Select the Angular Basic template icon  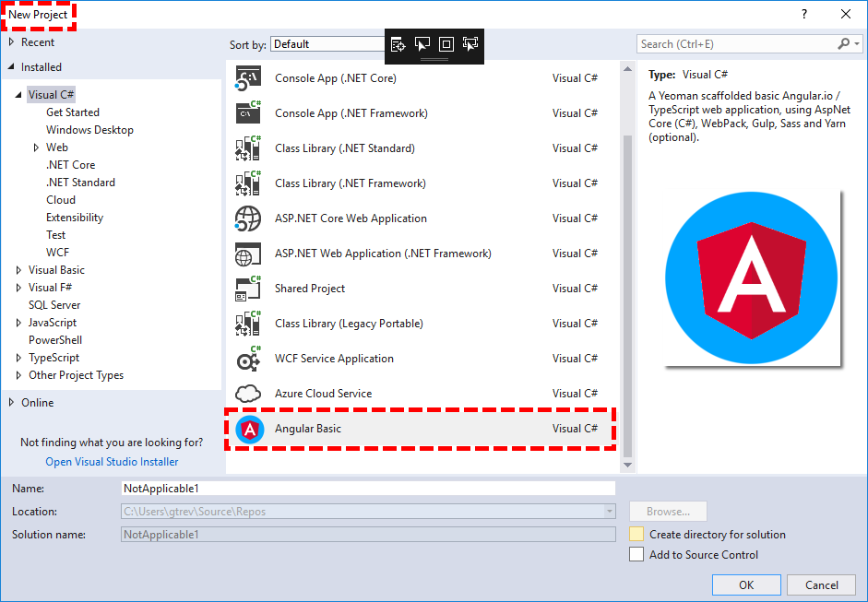(249, 428)
